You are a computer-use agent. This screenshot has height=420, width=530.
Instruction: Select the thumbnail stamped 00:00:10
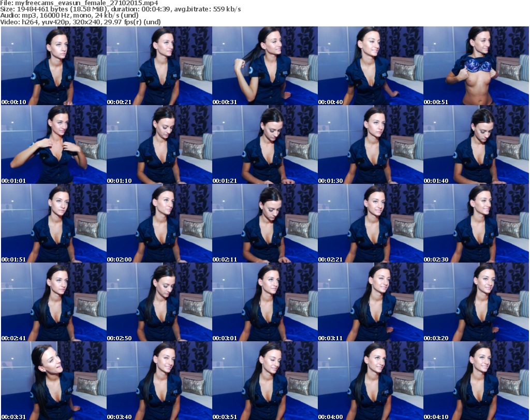pyautogui.click(x=54, y=66)
